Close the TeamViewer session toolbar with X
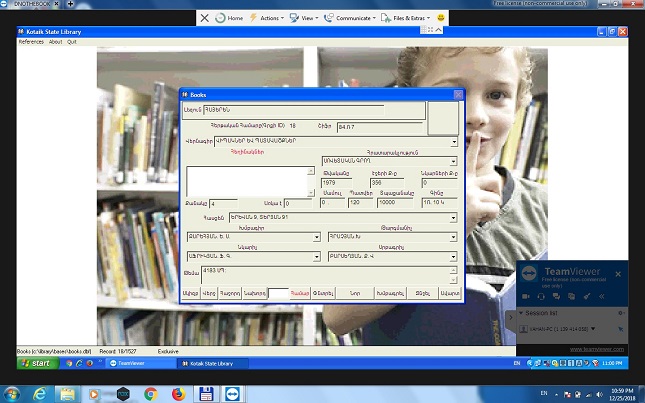Screen dimensions: 645x403 (205, 18)
